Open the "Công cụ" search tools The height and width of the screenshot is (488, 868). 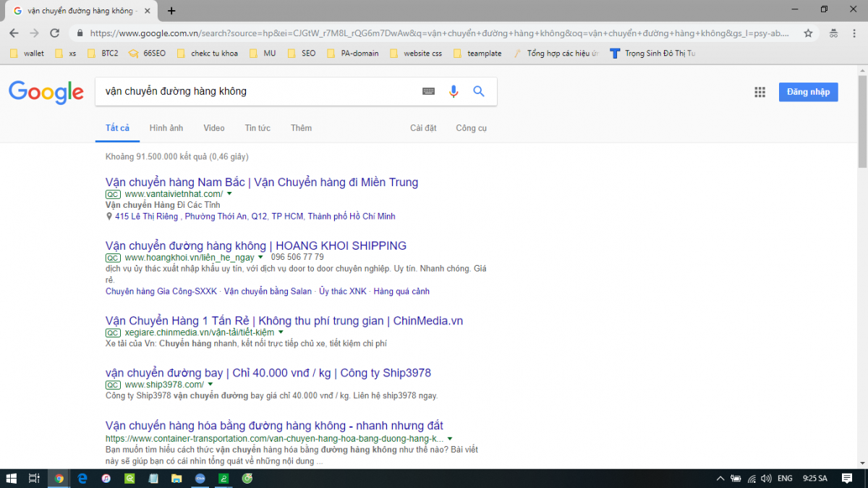coord(471,128)
